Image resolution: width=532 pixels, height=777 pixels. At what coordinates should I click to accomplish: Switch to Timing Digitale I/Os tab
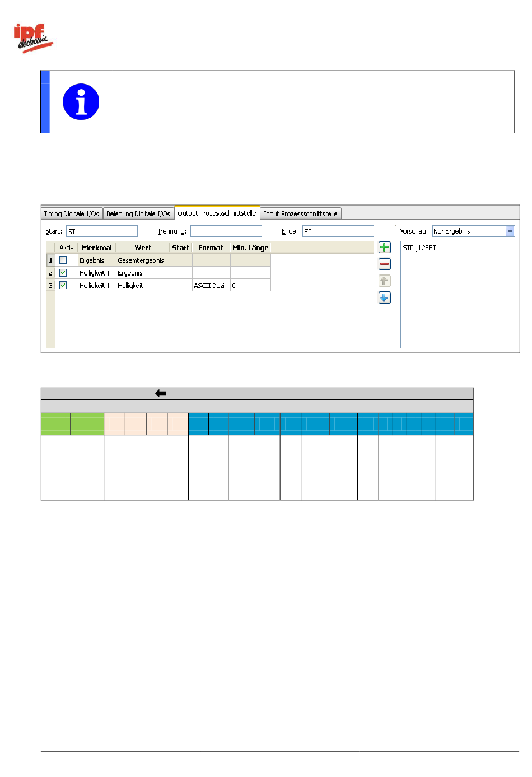point(72,213)
